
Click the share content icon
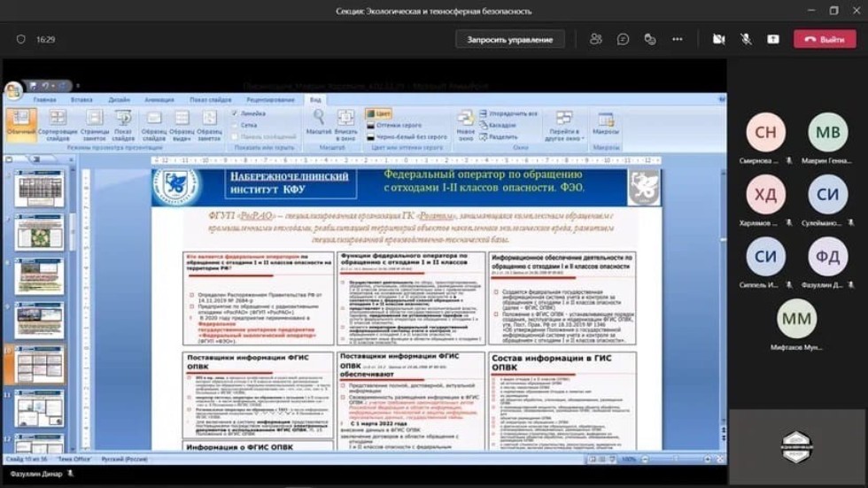pos(773,39)
